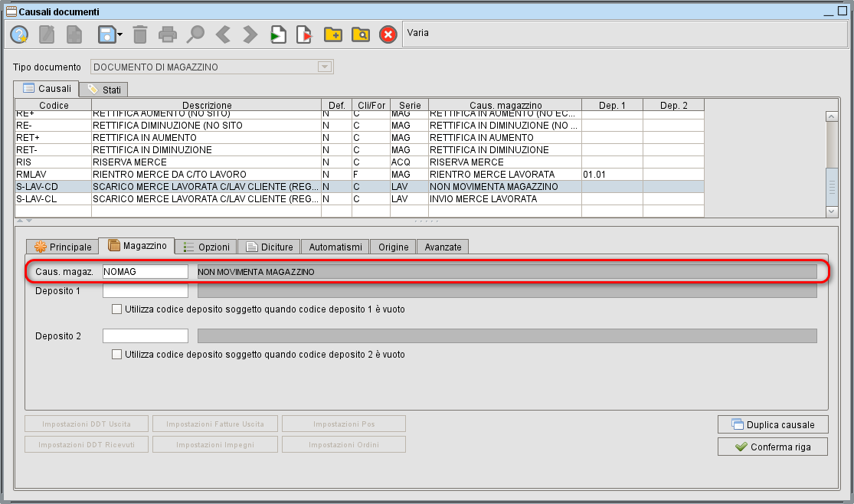
Task: Click the save floppy disk icon
Action: coord(106,34)
